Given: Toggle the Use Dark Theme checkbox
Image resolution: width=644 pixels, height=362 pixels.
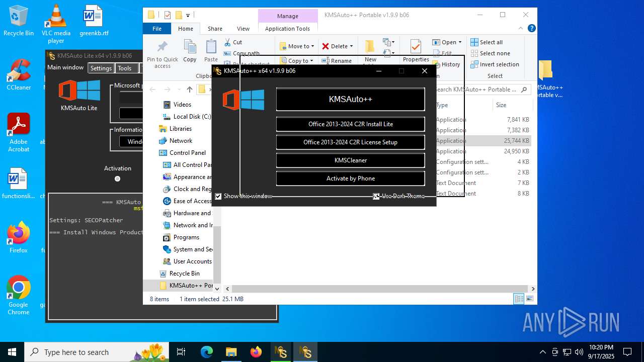Looking at the screenshot, I should click(376, 196).
